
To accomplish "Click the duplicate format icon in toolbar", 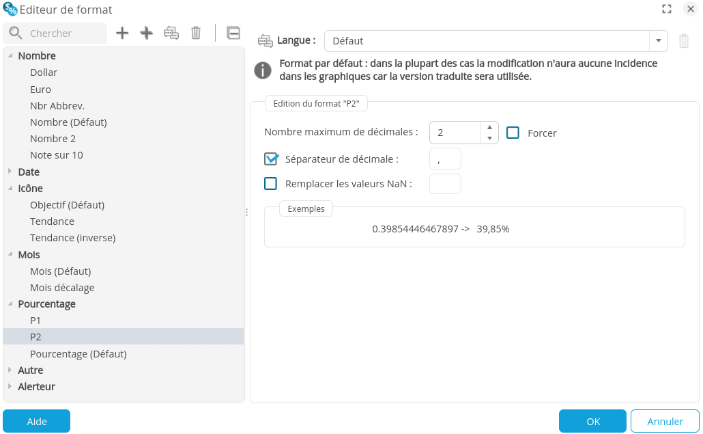I will pos(171,33).
